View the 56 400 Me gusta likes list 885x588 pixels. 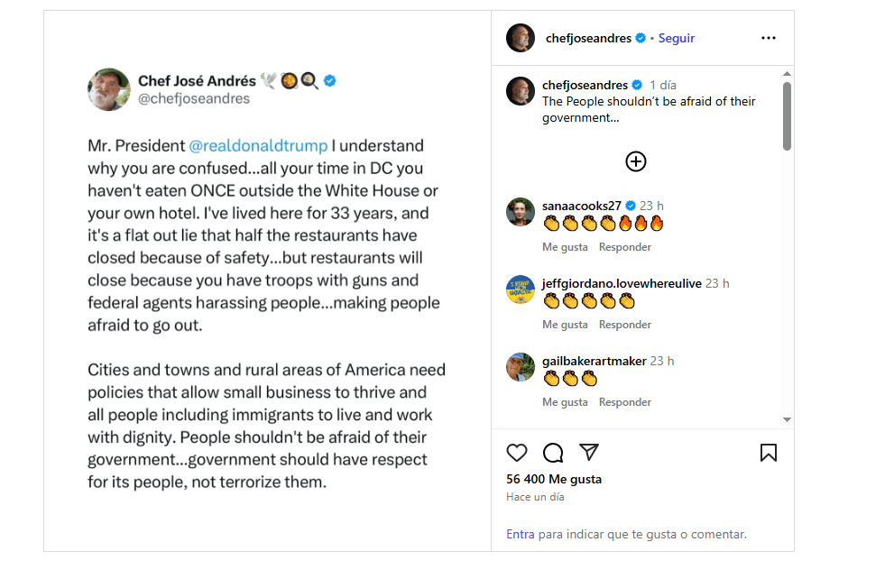coord(554,479)
